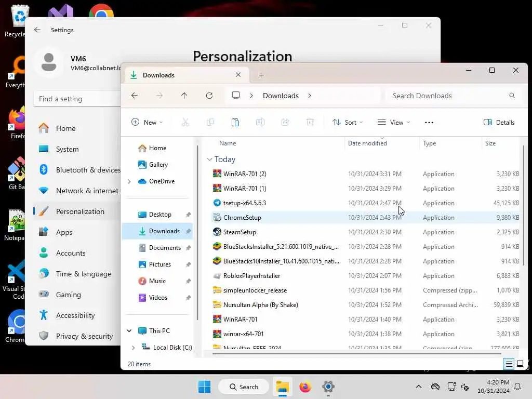Click the forward navigation arrow in Explorer
Image resolution: width=532 pixels, height=399 pixels.
tap(159, 96)
